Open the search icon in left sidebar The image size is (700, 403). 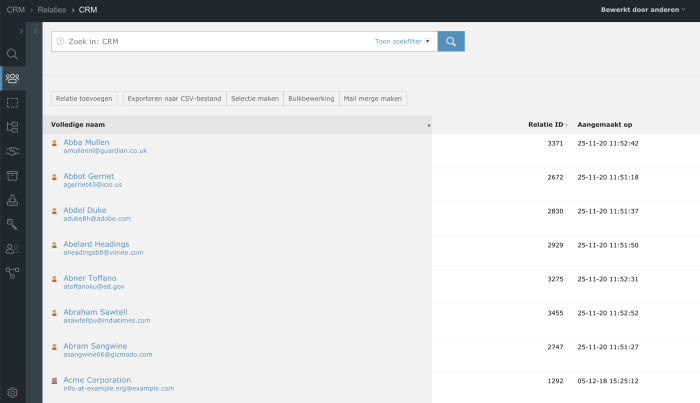(x=12, y=54)
